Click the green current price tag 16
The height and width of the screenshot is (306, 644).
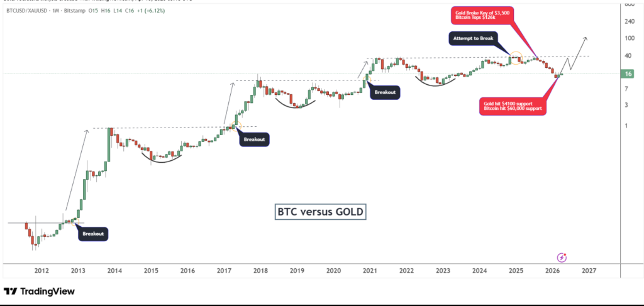pos(628,74)
